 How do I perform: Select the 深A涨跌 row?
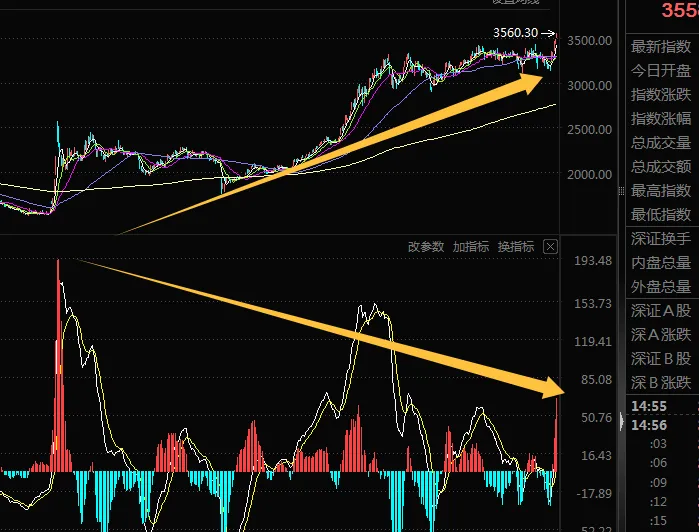pyautogui.click(x=662, y=335)
